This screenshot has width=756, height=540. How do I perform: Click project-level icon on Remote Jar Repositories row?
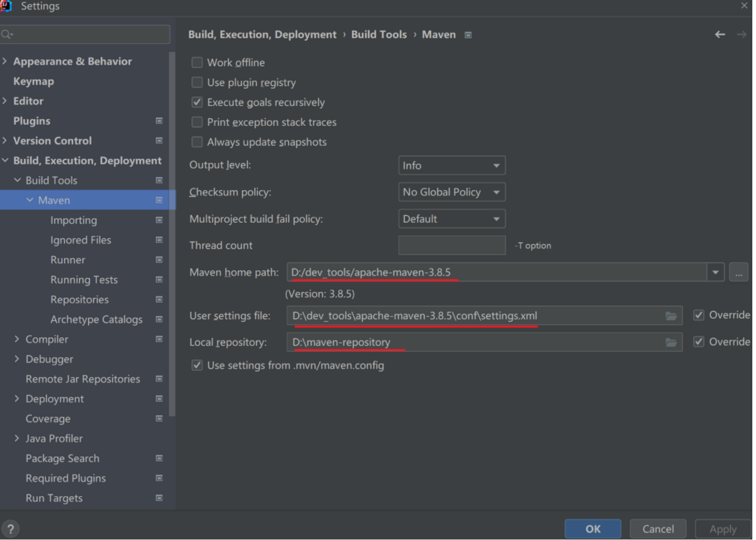(159, 379)
